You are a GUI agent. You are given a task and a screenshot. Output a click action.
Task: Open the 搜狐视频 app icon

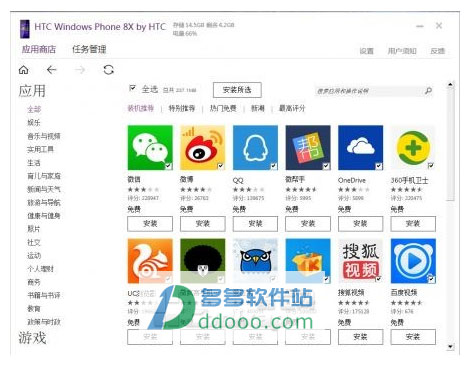[x=360, y=261]
